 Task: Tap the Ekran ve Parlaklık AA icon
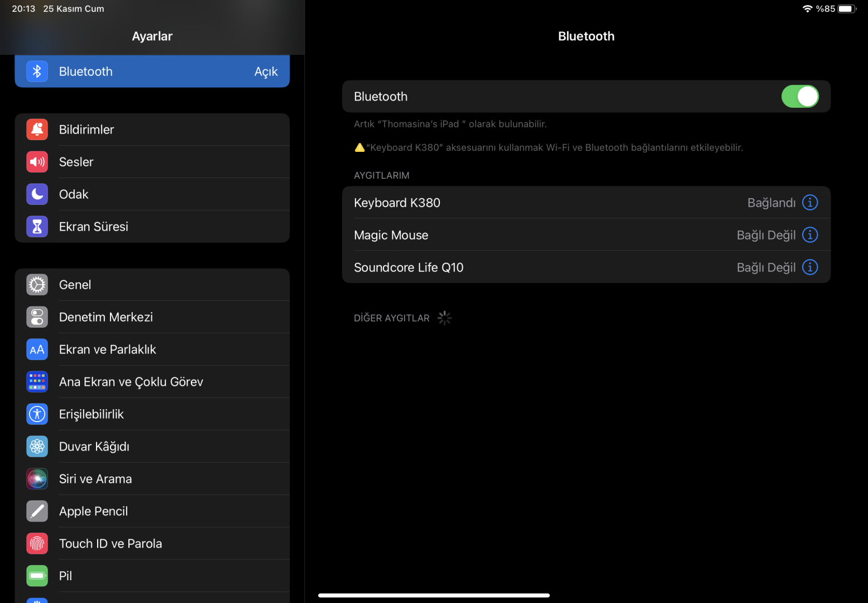(37, 350)
